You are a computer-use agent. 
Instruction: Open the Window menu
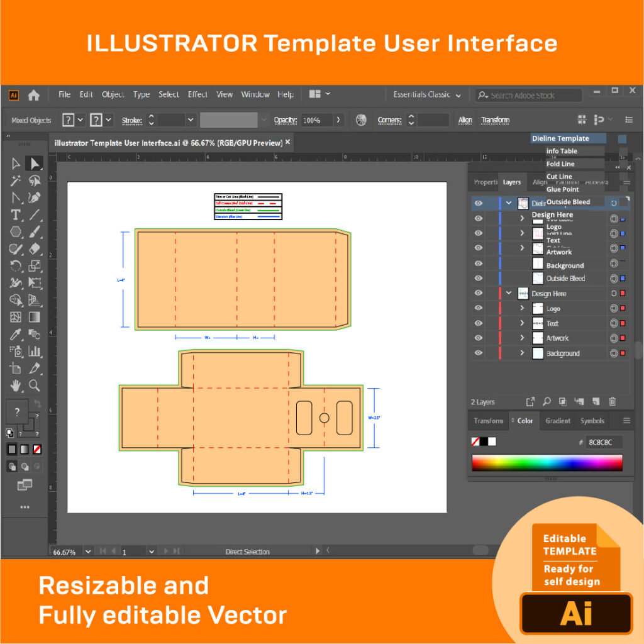pos(255,94)
